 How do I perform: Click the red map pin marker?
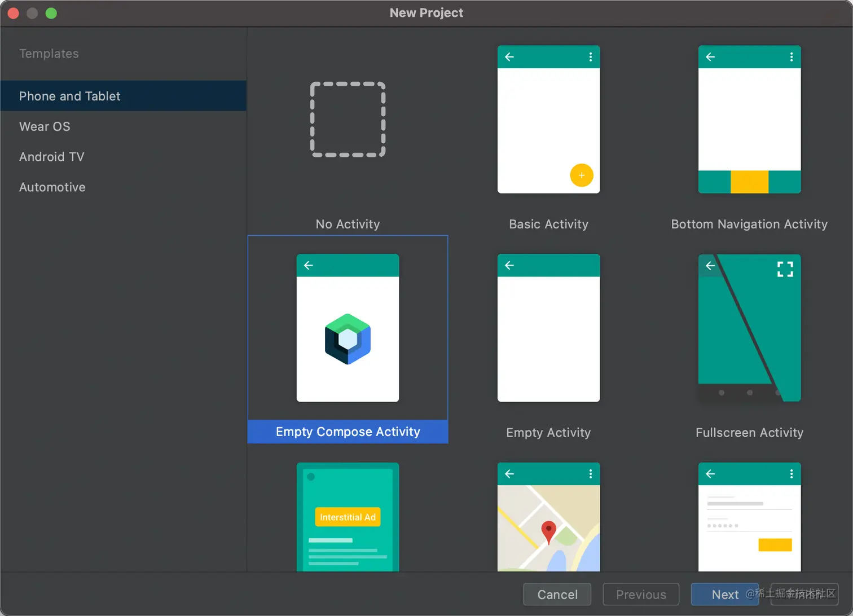[548, 533]
